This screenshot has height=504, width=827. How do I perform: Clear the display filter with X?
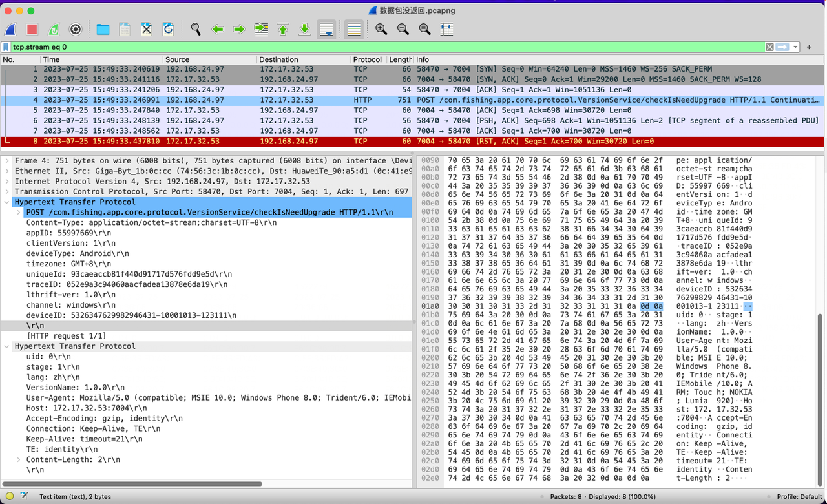pos(769,47)
